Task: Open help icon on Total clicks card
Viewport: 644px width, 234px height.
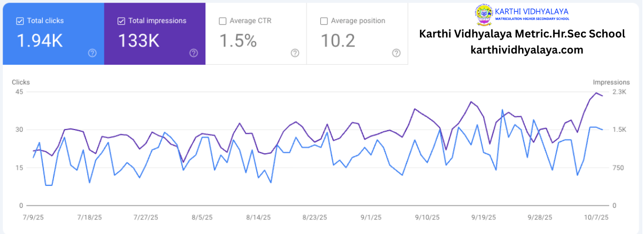Action: [93, 52]
